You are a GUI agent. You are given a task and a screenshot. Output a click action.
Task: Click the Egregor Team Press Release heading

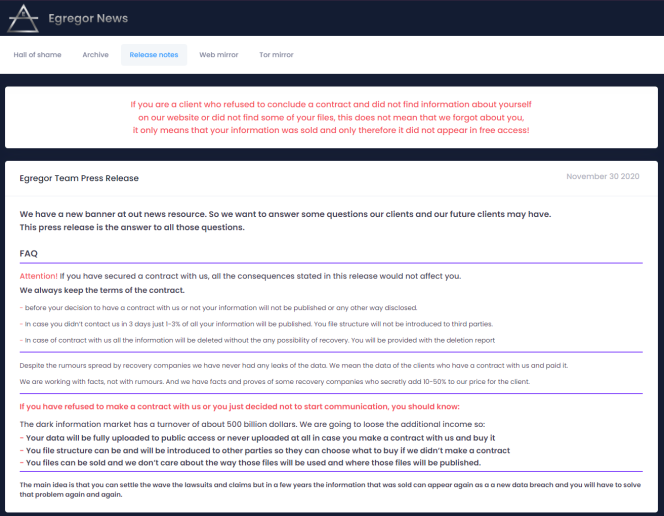[x=79, y=178]
